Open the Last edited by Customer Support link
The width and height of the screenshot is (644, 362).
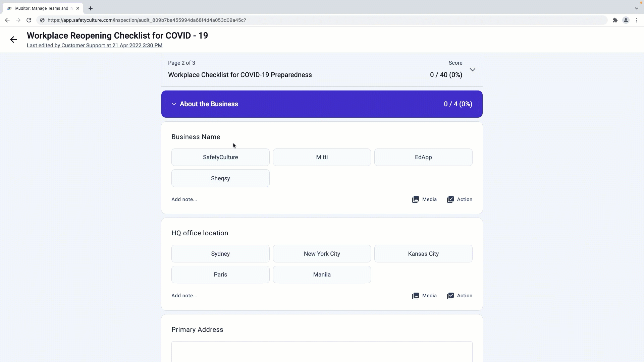click(95, 46)
